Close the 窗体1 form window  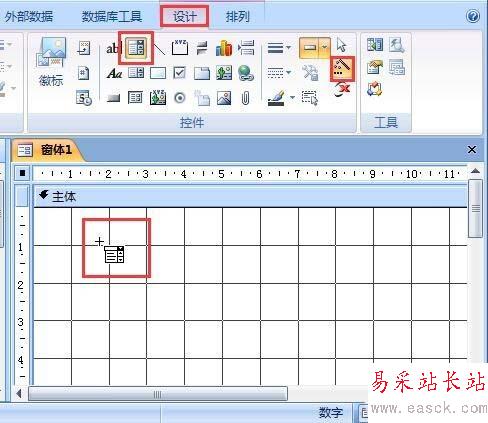point(472,149)
